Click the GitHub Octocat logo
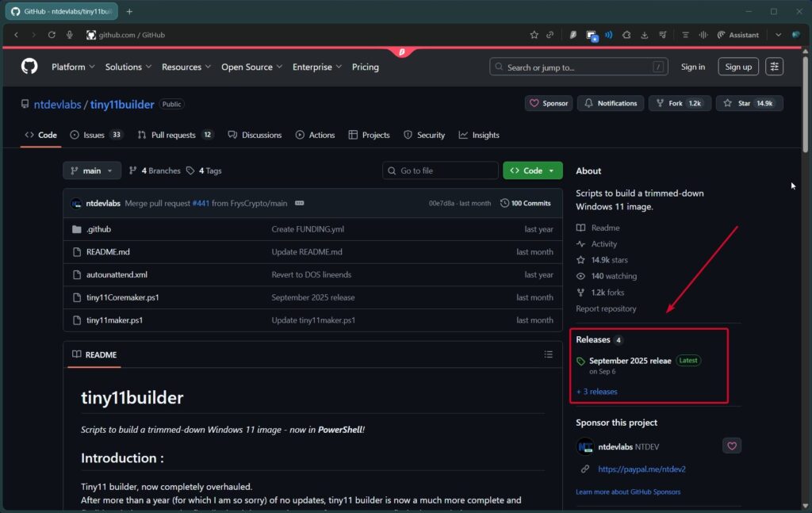The width and height of the screenshot is (812, 513). (29, 67)
